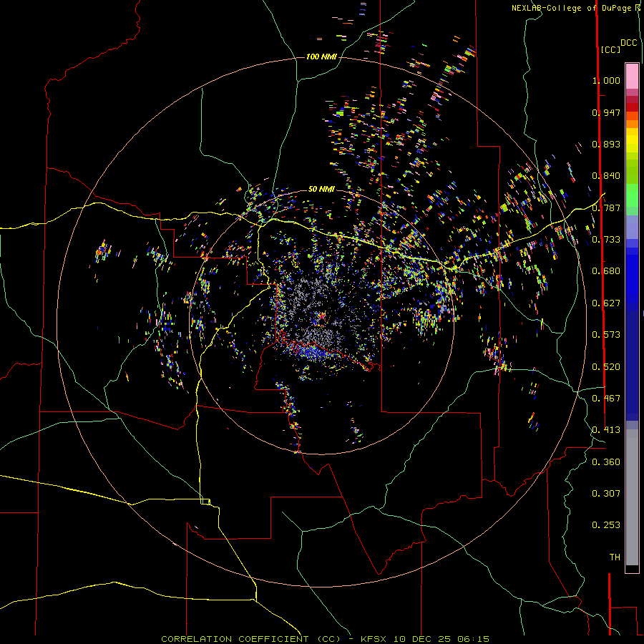Click the 0.627 legend value
Viewport: 644px width, 644px height.
606,303
